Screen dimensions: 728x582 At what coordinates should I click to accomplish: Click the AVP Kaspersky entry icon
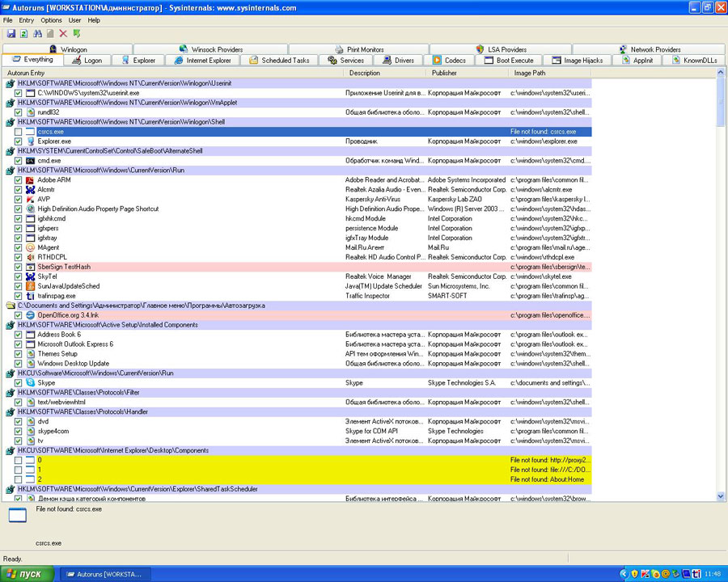tap(30, 199)
